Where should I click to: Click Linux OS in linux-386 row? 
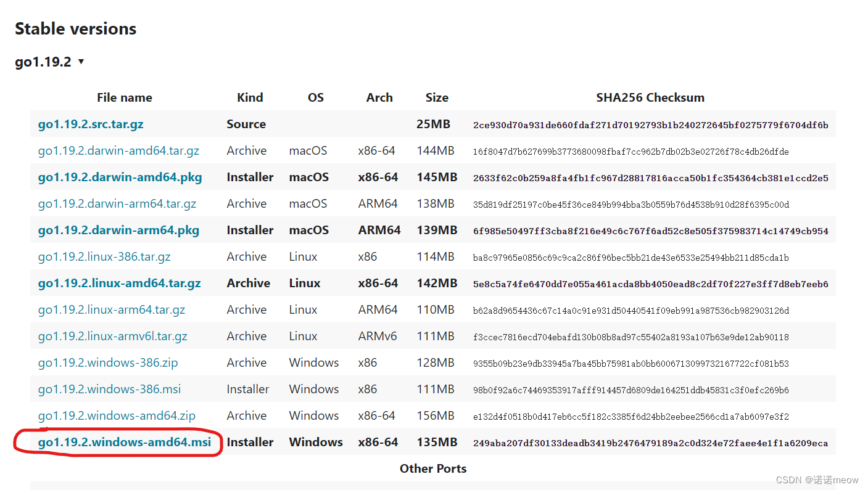303,256
